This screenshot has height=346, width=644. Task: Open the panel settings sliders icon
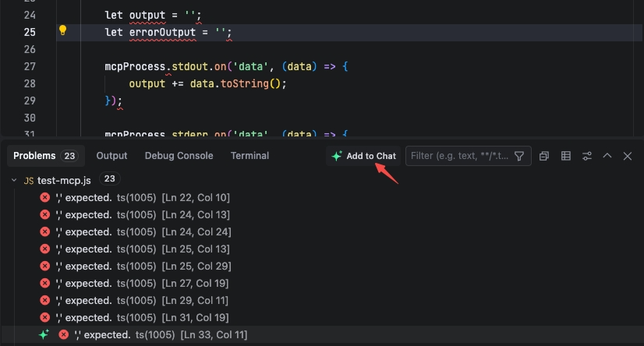click(587, 156)
